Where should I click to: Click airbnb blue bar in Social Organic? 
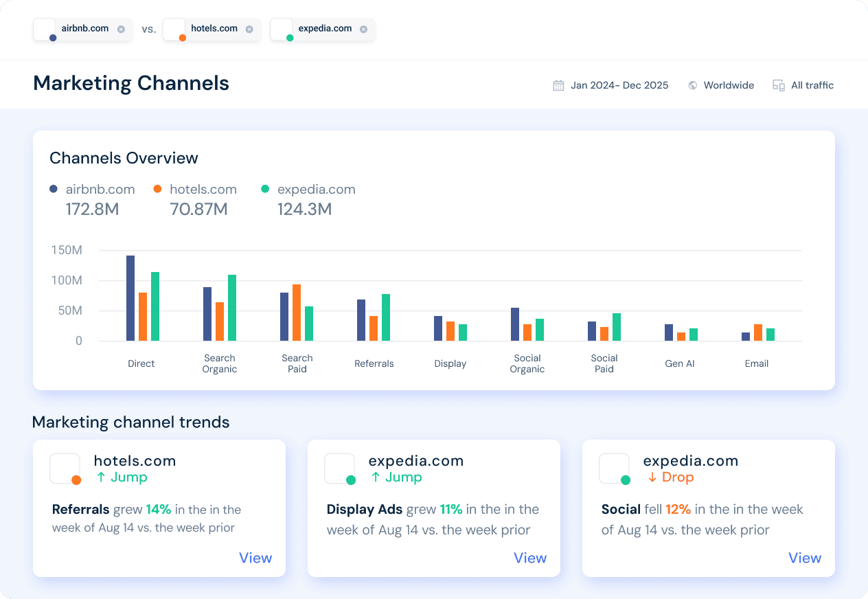[515, 324]
